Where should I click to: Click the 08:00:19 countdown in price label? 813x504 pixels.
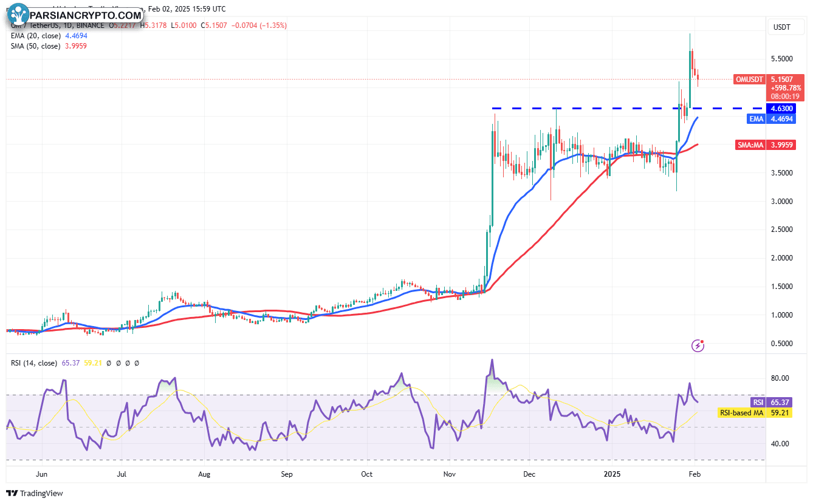(784, 96)
